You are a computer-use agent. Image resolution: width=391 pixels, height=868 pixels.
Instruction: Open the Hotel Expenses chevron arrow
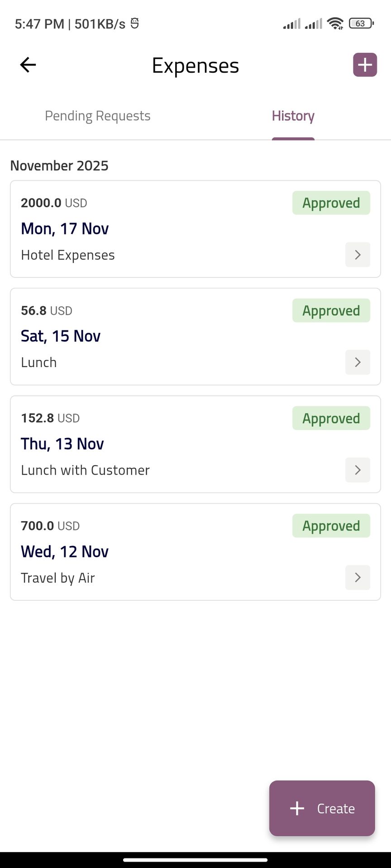coord(358,255)
